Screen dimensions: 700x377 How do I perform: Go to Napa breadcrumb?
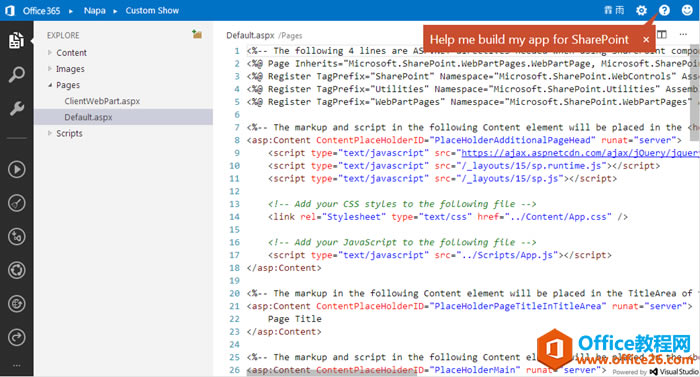tap(95, 10)
